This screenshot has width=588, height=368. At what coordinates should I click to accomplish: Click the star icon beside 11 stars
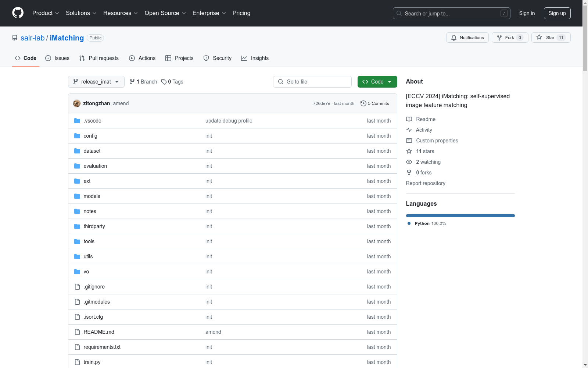[409, 151]
